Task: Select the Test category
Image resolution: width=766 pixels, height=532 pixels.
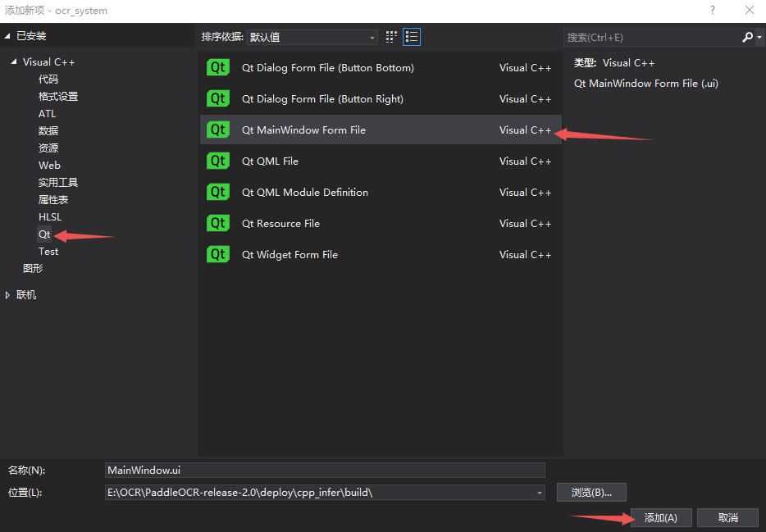Action: (x=48, y=252)
